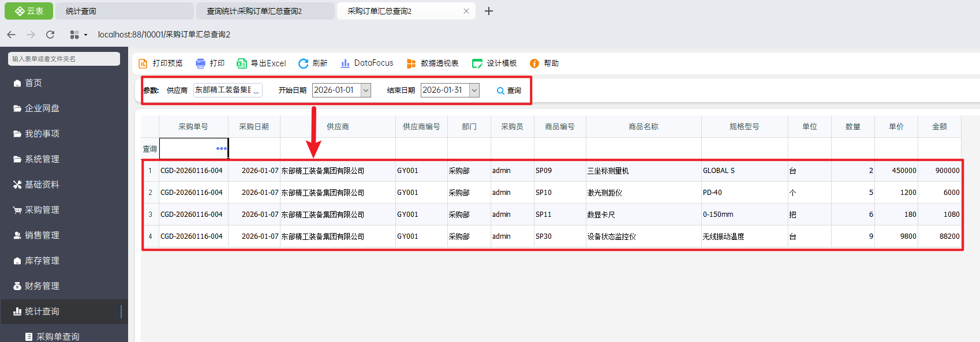Click the 刷新 refresh icon
The width and height of the screenshot is (980, 342).
coord(303,63)
